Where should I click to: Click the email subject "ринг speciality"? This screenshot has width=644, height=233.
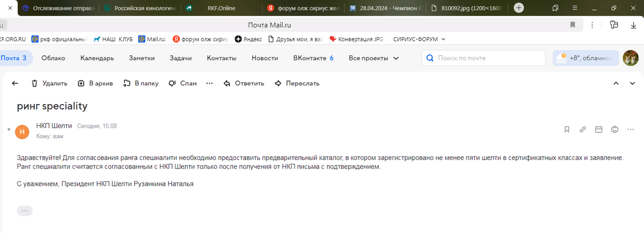tap(52, 106)
